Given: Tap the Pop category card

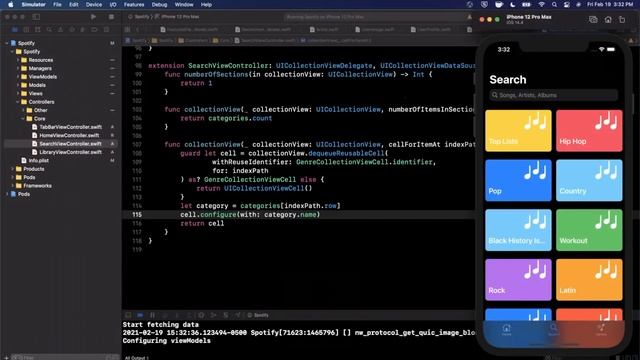Looking at the screenshot, I should [518, 180].
